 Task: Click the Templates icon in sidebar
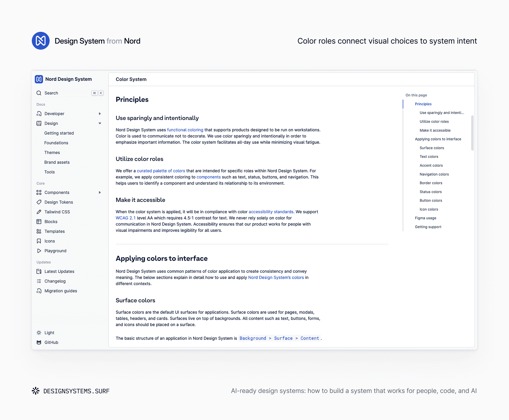[39, 231]
